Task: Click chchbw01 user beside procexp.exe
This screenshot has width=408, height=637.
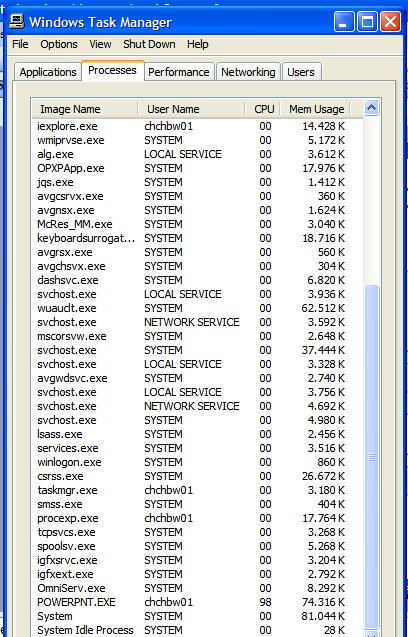Action: click(x=168, y=518)
